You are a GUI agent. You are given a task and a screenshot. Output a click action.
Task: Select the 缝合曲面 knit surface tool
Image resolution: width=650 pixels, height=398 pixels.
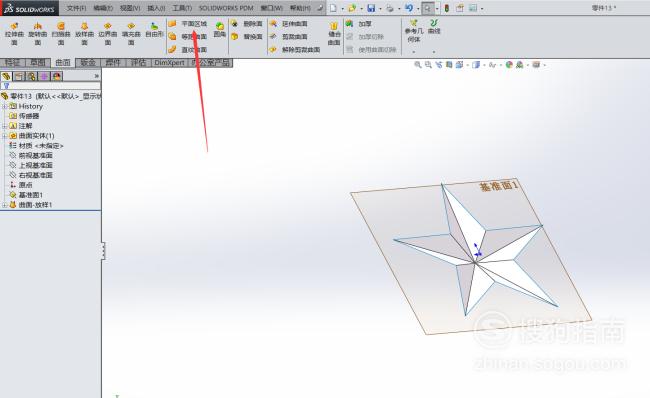click(334, 34)
